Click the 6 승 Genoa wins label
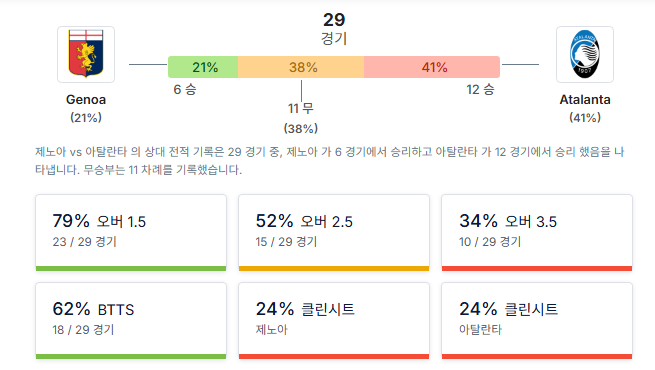 coord(185,89)
